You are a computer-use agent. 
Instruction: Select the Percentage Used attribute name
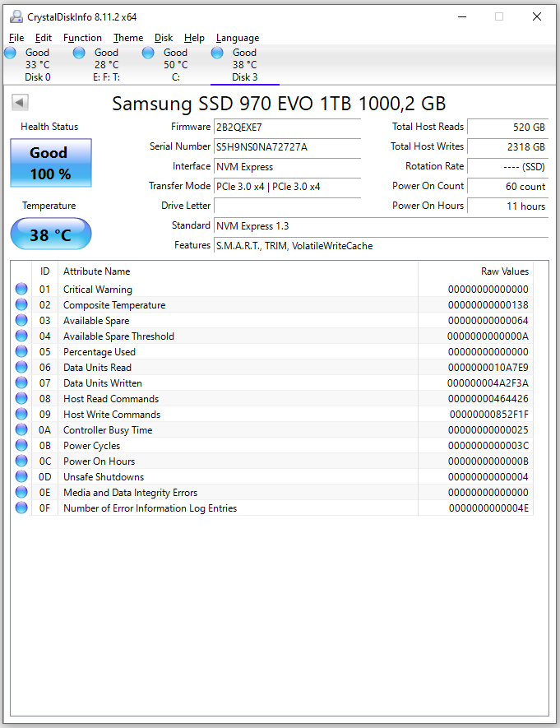100,352
